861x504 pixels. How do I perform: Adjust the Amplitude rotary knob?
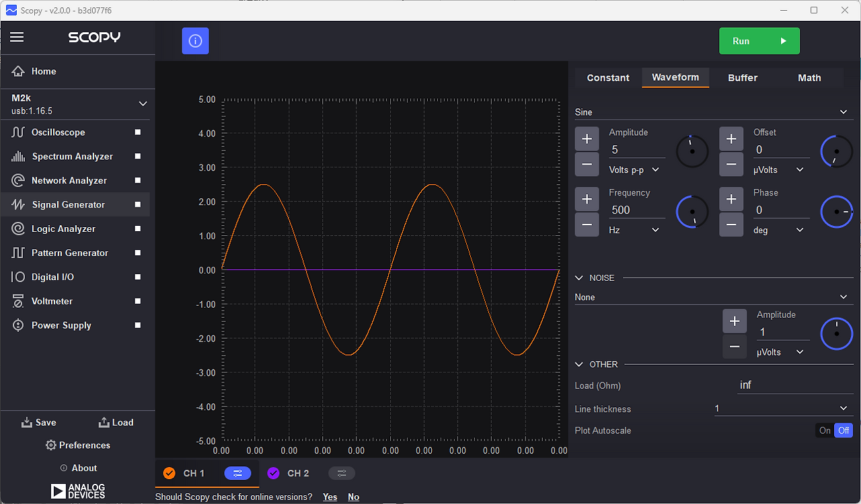tap(692, 152)
